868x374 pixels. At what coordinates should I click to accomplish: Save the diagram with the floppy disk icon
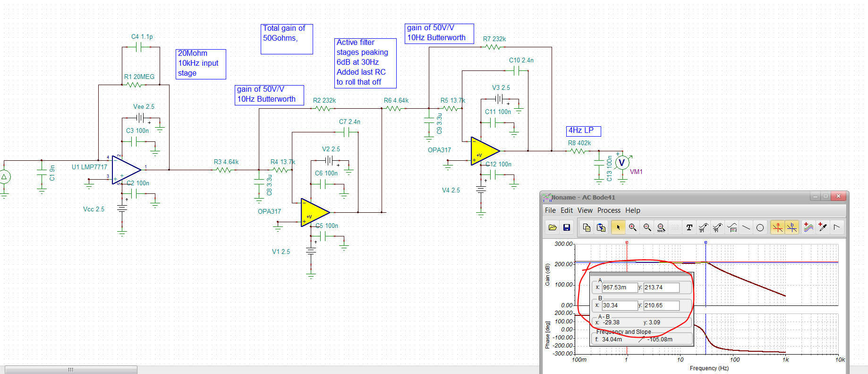[567, 227]
